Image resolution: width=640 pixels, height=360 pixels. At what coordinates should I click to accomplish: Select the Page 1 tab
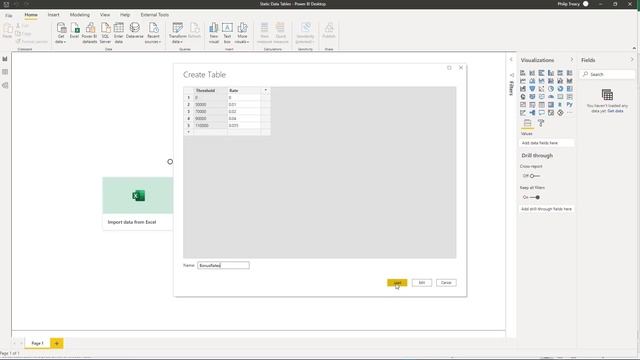pyautogui.click(x=37, y=343)
